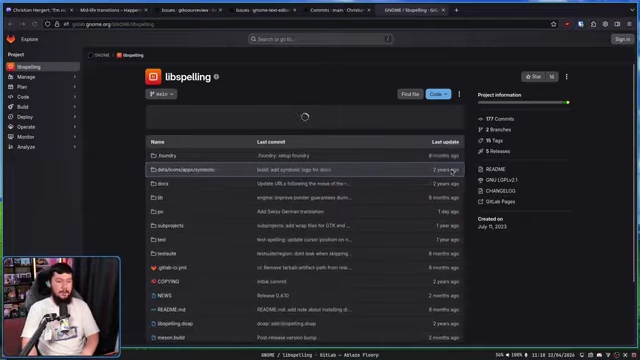This screenshot has height=360, width=640.
Task: Click the Search or go to field
Action: 321,39
